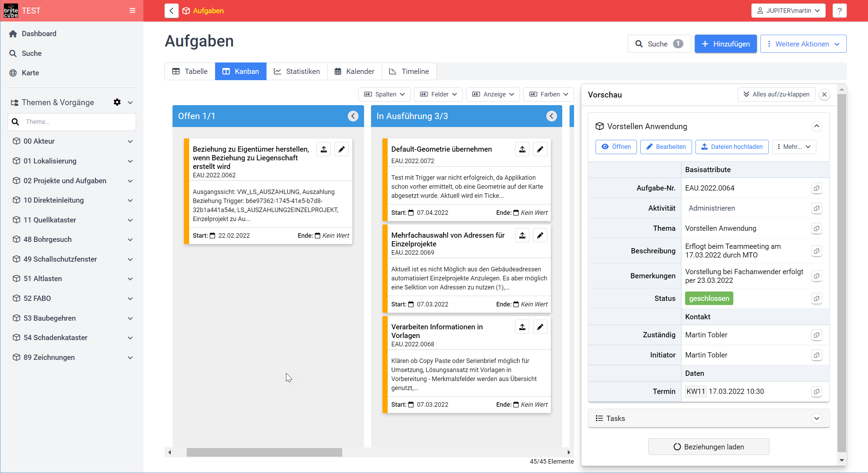Collapse the Vorstellen Anwendung section chevron
This screenshot has width=868, height=473.
(x=817, y=126)
